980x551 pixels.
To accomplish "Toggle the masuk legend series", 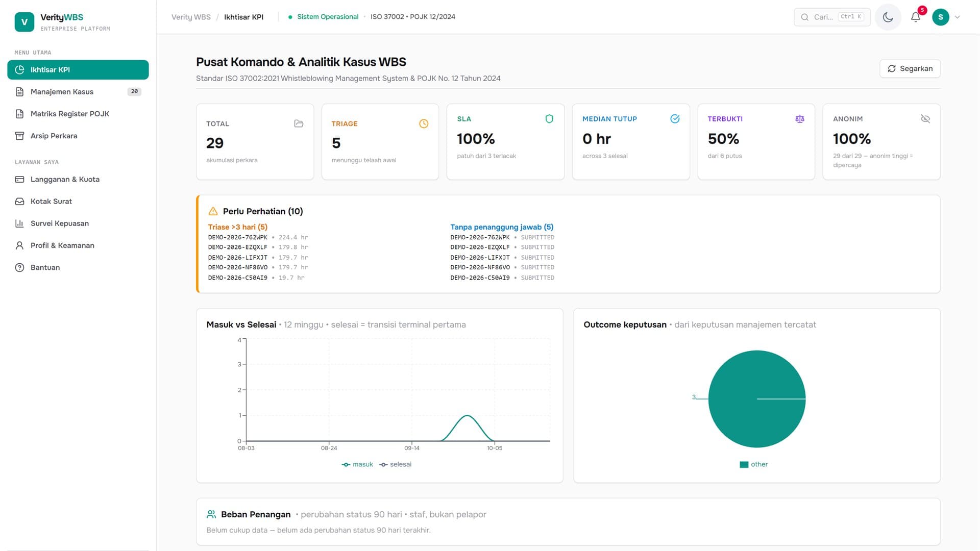I will point(357,464).
